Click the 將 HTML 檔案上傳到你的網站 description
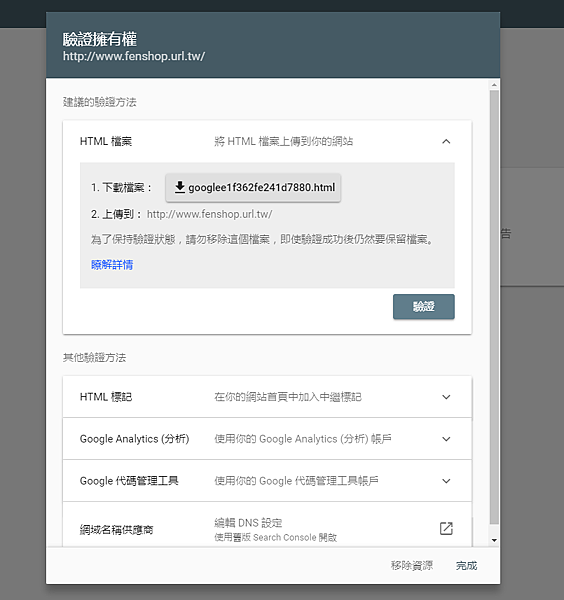This screenshot has height=600, width=564. click(x=284, y=142)
